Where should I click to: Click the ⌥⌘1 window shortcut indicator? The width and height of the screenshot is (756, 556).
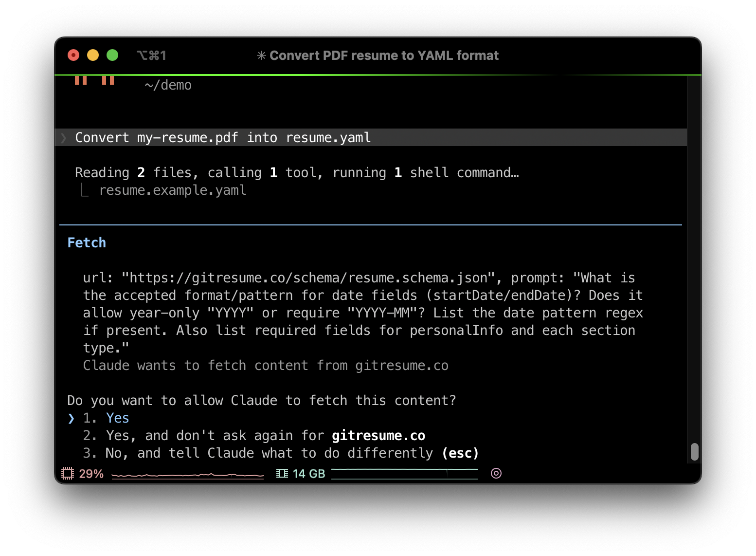[x=152, y=56]
